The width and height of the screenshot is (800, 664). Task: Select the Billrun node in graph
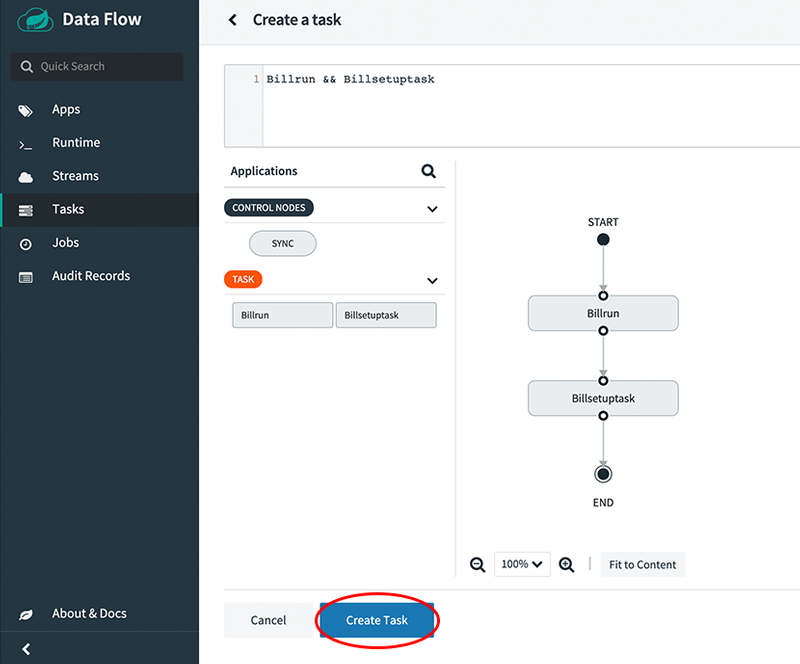click(603, 313)
